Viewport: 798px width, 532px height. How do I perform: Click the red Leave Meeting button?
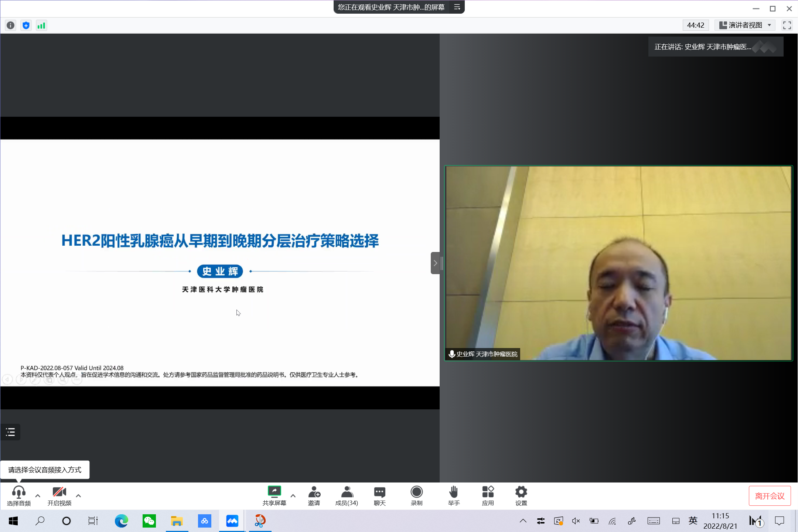click(770, 496)
